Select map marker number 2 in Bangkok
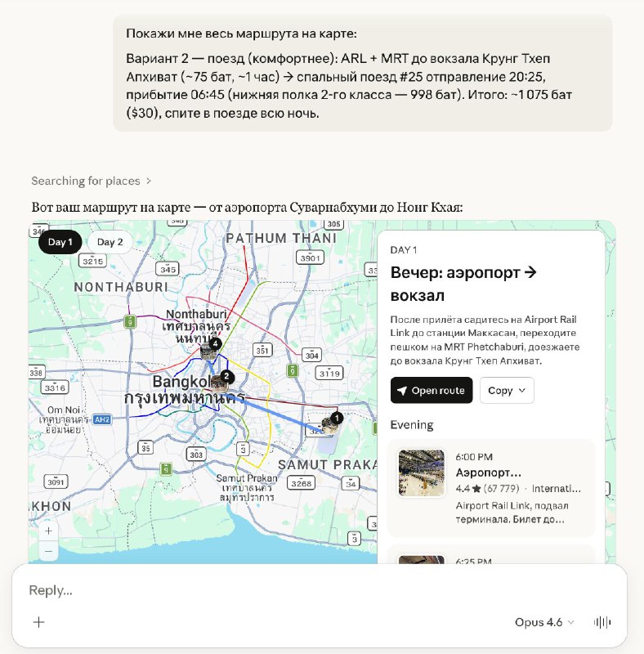Viewport: 644px width, 654px height. click(x=227, y=377)
